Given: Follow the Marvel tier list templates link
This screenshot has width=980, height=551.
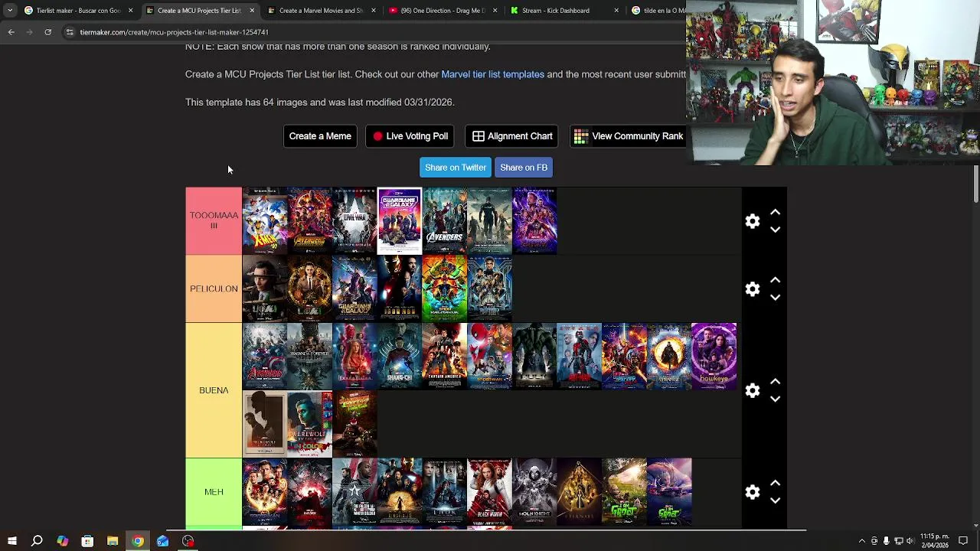Looking at the screenshot, I should tap(492, 74).
